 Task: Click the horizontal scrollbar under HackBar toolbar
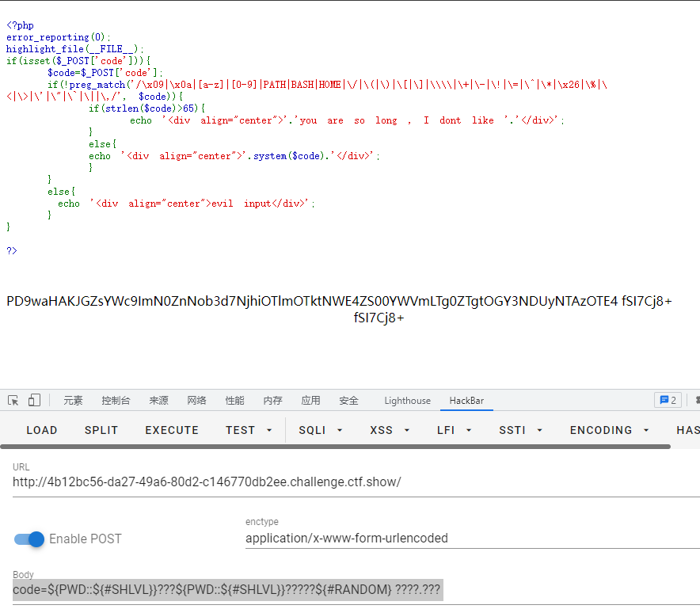tap(335, 447)
